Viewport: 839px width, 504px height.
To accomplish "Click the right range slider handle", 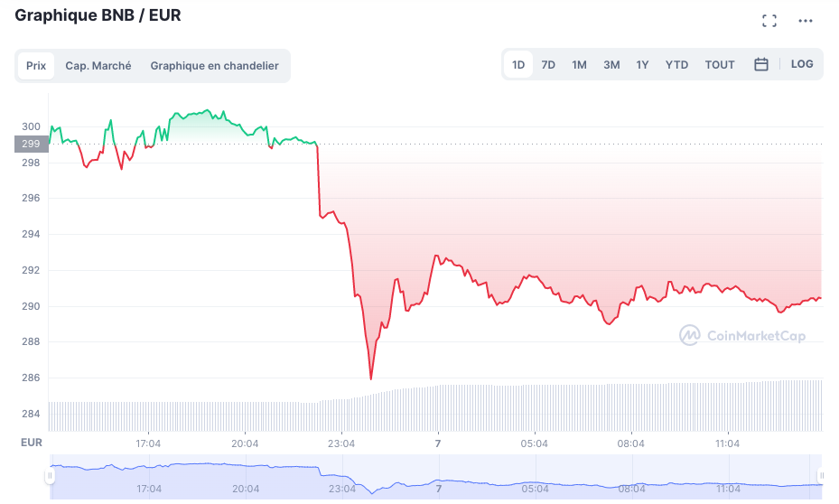I will coord(822,475).
